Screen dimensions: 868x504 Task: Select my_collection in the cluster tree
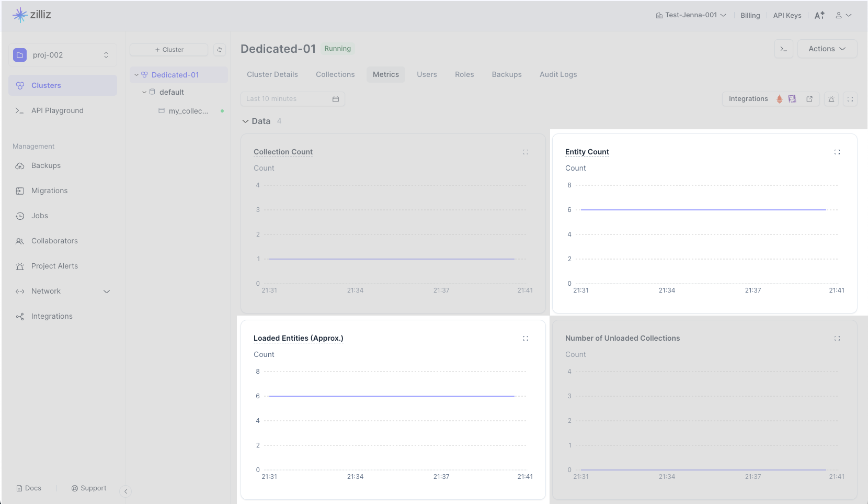tap(188, 111)
